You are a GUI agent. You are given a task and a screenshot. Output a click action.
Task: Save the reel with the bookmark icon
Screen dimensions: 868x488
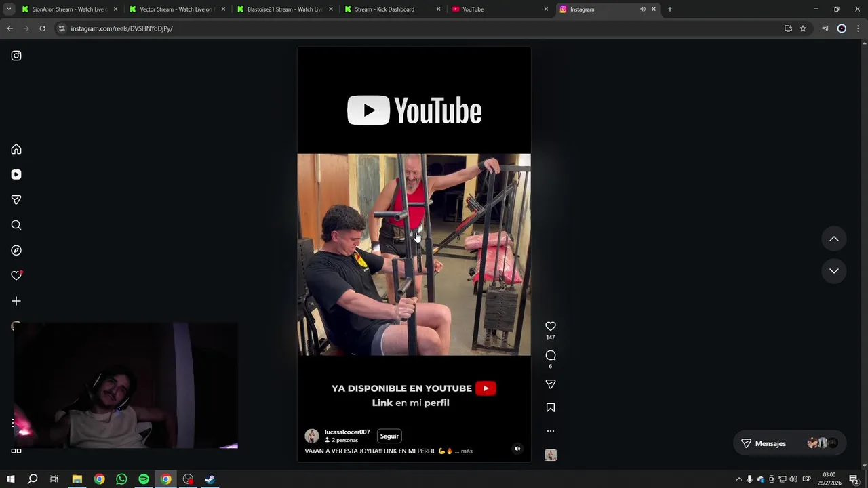click(x=551, y=407)
